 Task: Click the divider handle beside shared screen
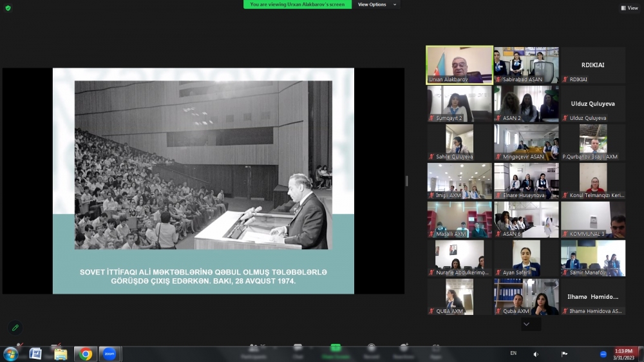406,181
